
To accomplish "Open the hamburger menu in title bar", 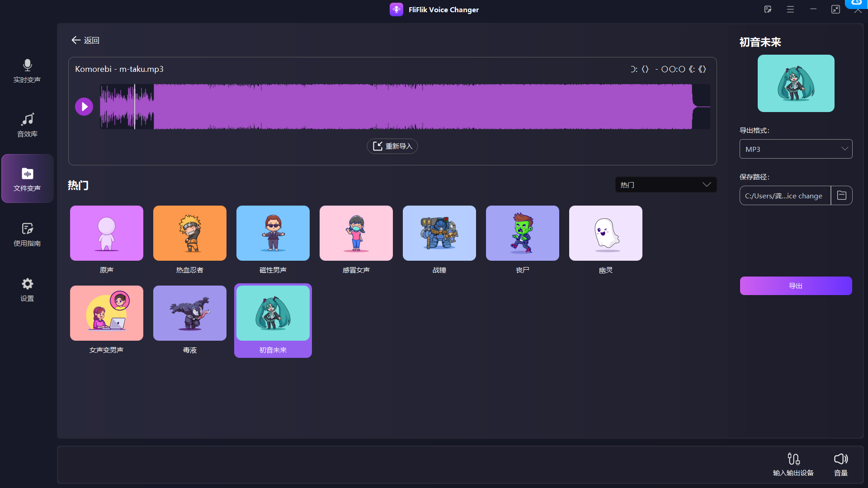I will [790, 9].
